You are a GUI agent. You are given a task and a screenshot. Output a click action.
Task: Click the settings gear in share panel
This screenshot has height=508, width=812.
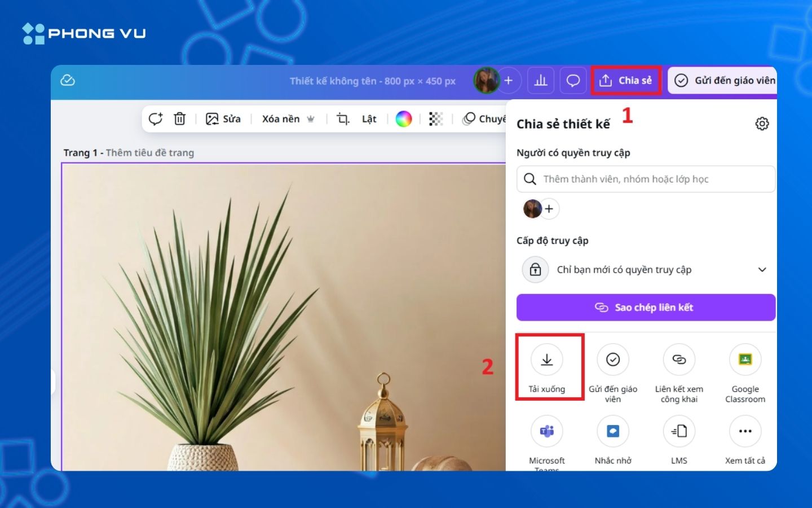762,123
